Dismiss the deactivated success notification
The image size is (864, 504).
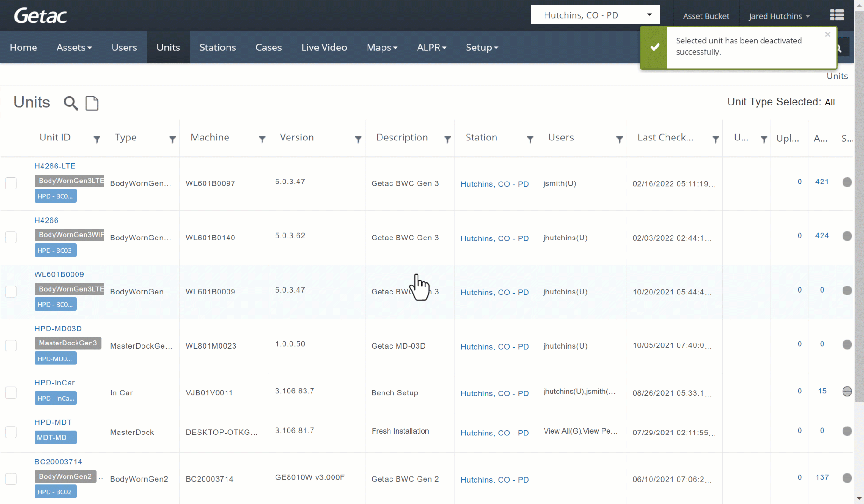[828, 35]
